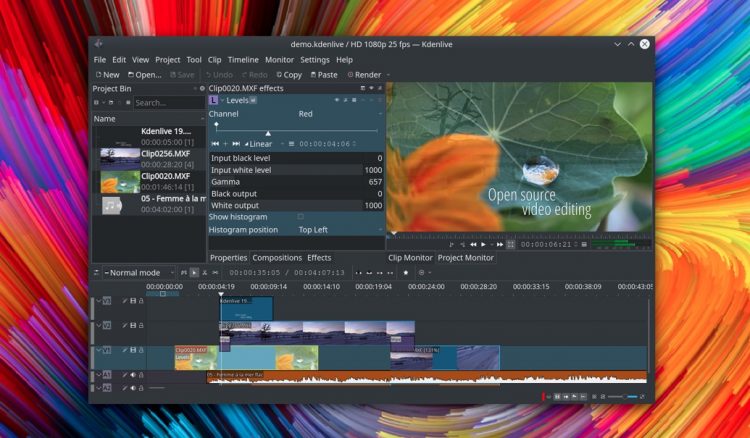The image size is (750, 438).
Task: Open the timeline track settings icon
Action: 96,273
